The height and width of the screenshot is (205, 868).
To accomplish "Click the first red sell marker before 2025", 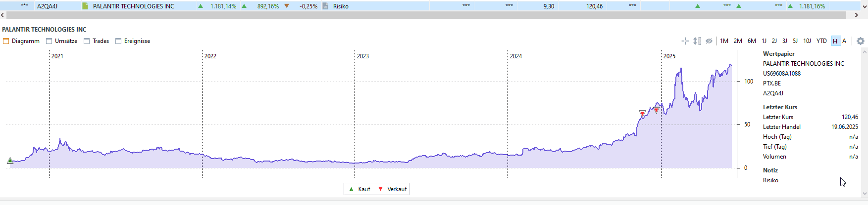I will [x=642, y=114].
